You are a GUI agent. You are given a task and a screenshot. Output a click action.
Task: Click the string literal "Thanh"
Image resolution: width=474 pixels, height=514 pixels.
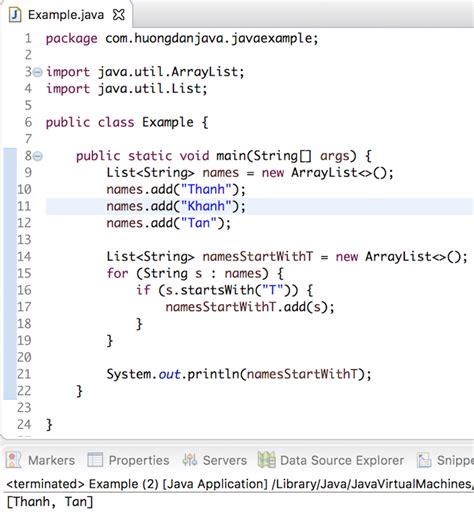coord(206,189)
